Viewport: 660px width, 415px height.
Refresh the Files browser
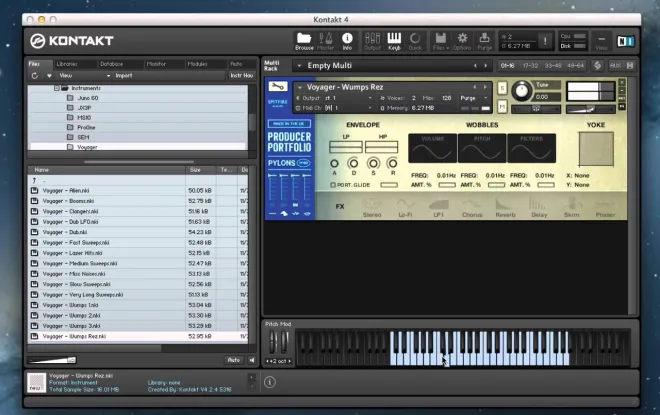click(x=35, y=76)
